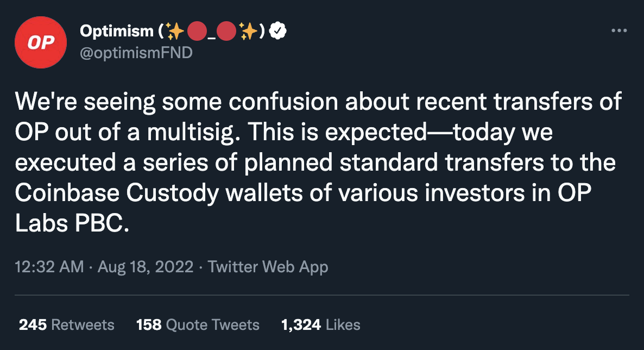Viewport: 644px width, 350px height.
Task: Open the @optimismFND handle link
Action: 136,53
